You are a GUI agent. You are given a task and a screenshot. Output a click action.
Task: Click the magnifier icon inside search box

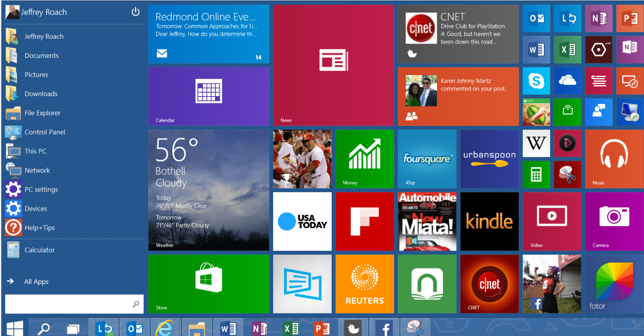136,304
